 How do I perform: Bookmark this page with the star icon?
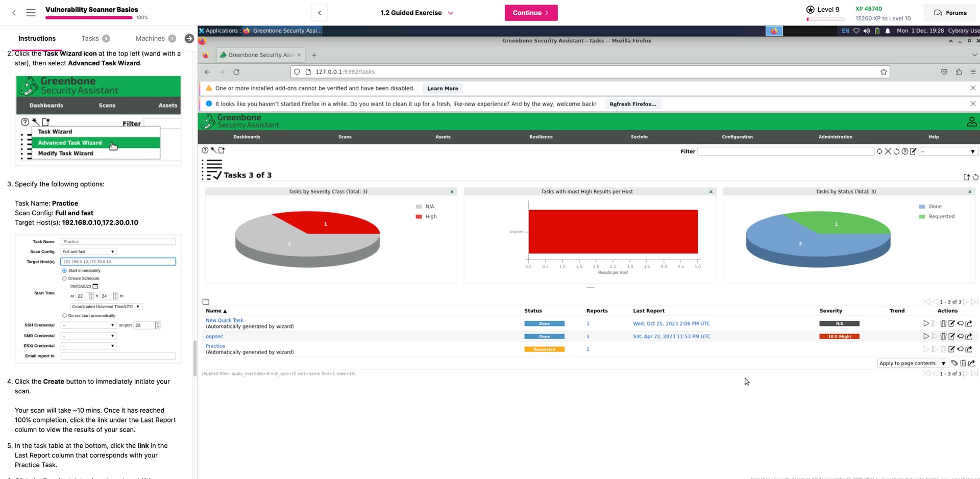pyautogui.click(x=884, y=72)
